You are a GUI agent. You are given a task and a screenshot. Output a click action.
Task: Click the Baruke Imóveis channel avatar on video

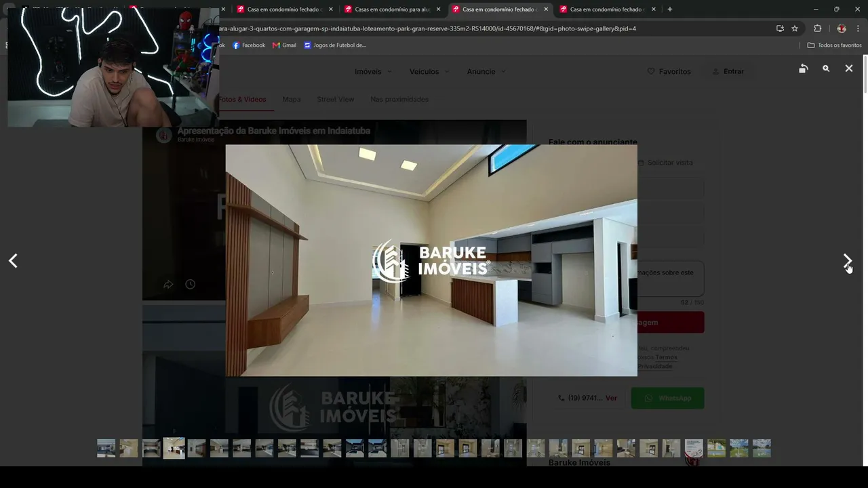click(163, 136)
